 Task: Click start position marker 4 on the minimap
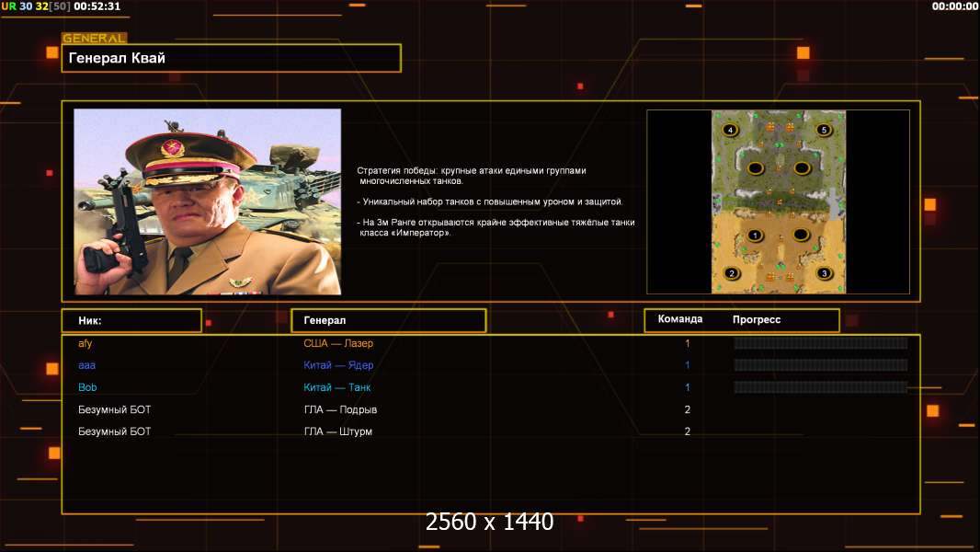729,130
